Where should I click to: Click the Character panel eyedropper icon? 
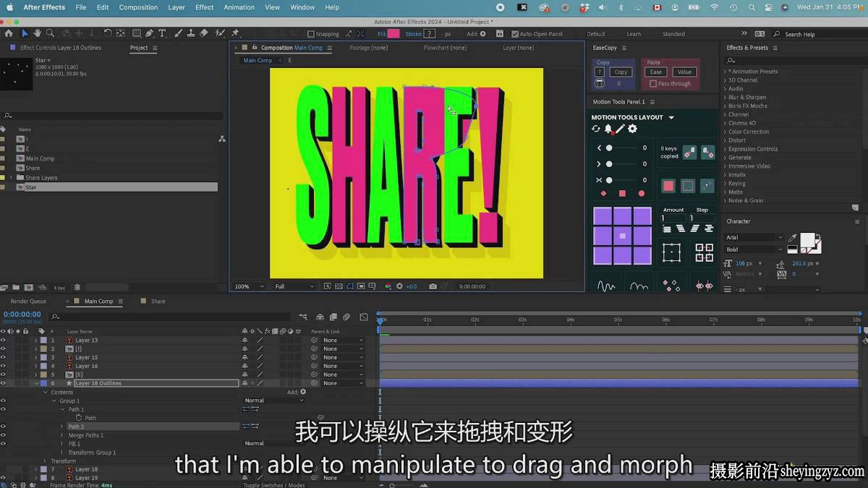coord(792,238)
